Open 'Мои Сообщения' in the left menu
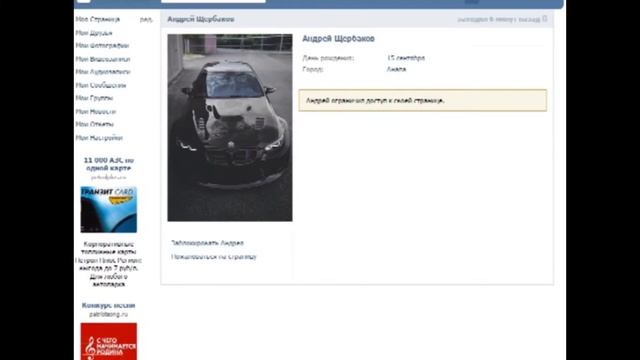640x360 pixels. point(101,85)
